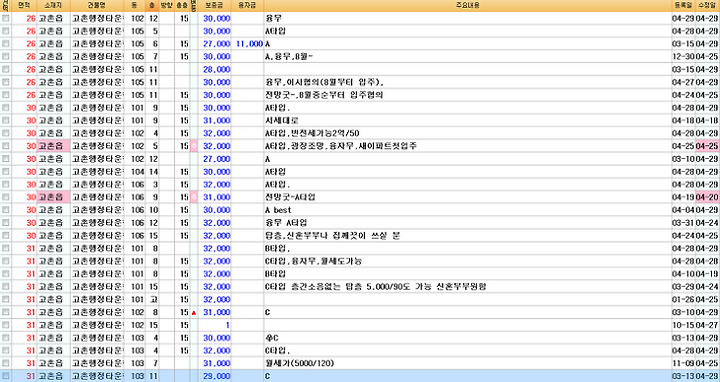Click the 04-10 등록일 cell
The height and width of the screenshot is (382, 720).
point(683,274)
